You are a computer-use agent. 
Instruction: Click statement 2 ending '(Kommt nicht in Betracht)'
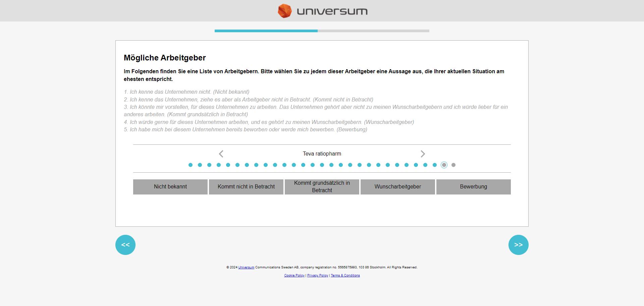tap(249, 100)
